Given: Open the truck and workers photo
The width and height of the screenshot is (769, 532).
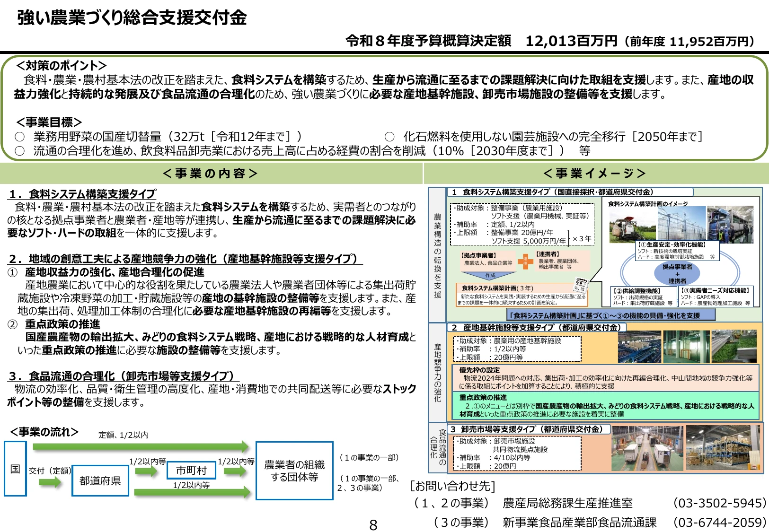Looking at the screenshot, I should pyautogui.click(x=730, y=224).
